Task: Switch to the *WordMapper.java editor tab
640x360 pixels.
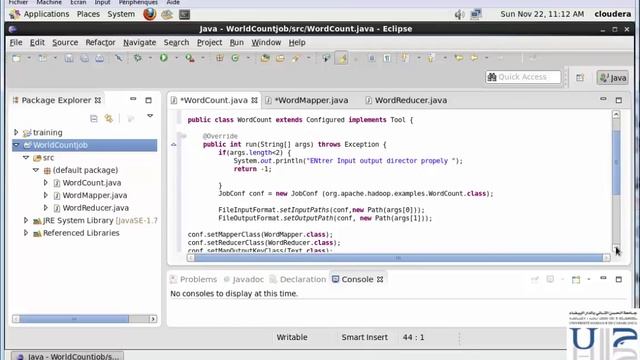Action: click(311, 100)
